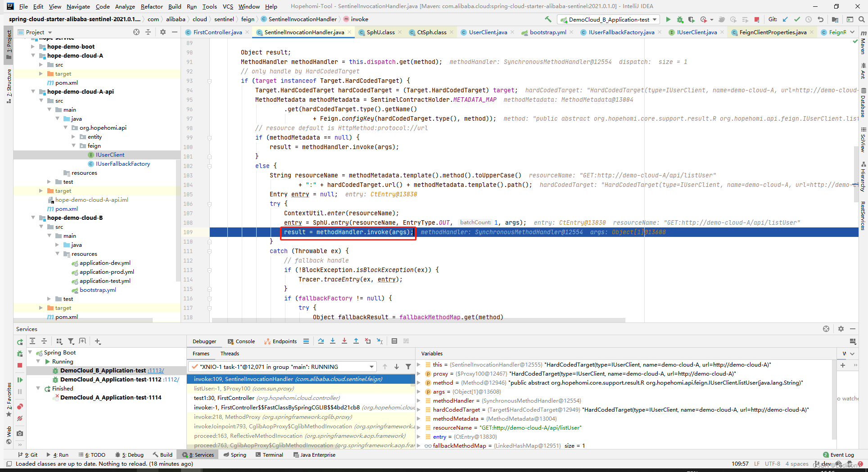Collapse hope-demo-cloud-A folder in tree
Viewport: 868px width, 472px height.
pyautogui.click(x=33, y=55)
